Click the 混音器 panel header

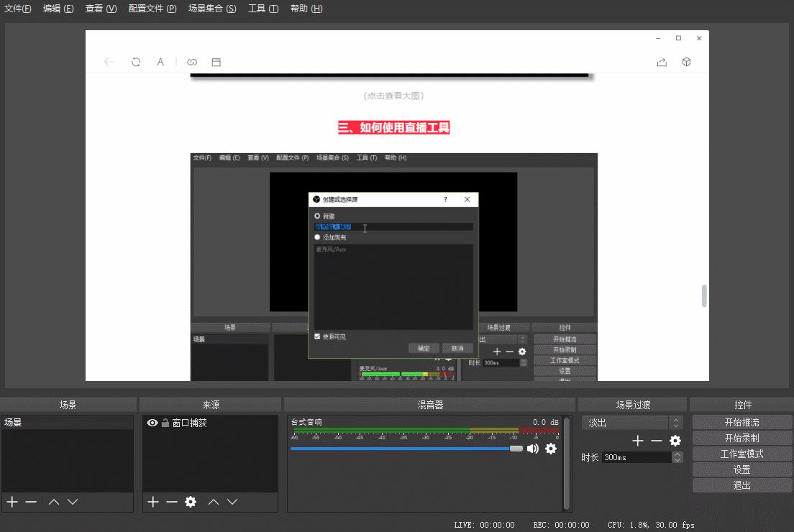[430, 405]
